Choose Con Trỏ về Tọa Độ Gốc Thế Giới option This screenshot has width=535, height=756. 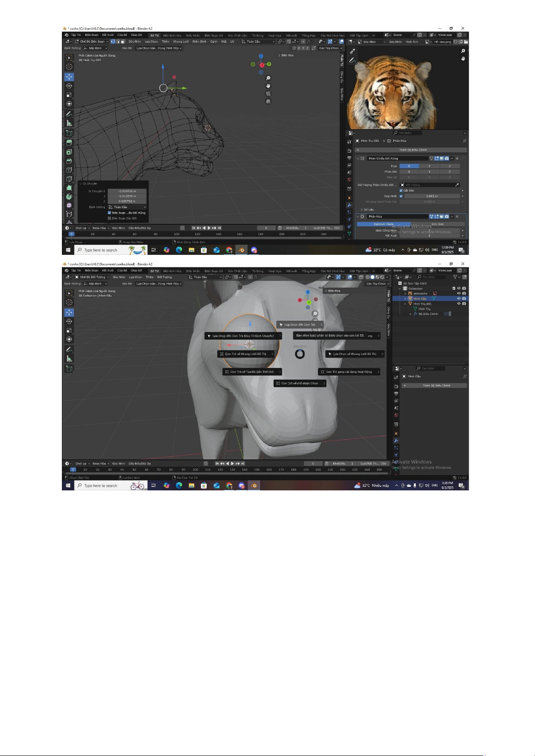(x=252, y=371)
